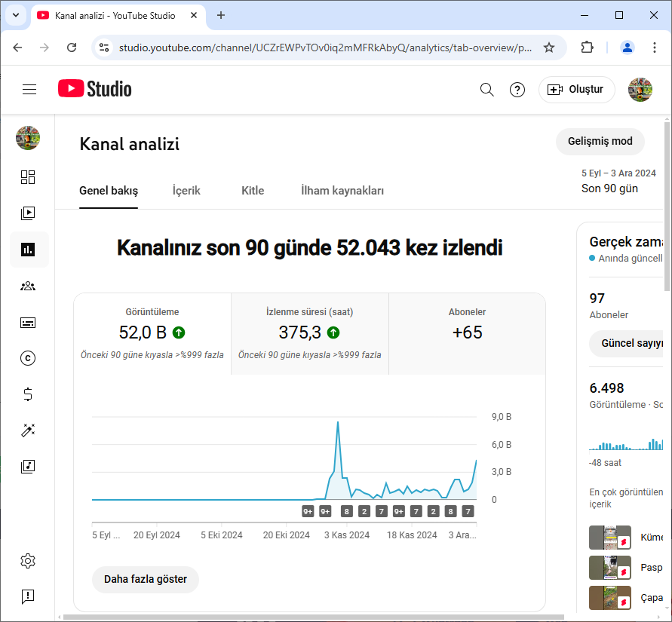Open the Audio library sidebar icon
Image resolution: width=672 pixels, height=622 pixels.
point(28,467)
